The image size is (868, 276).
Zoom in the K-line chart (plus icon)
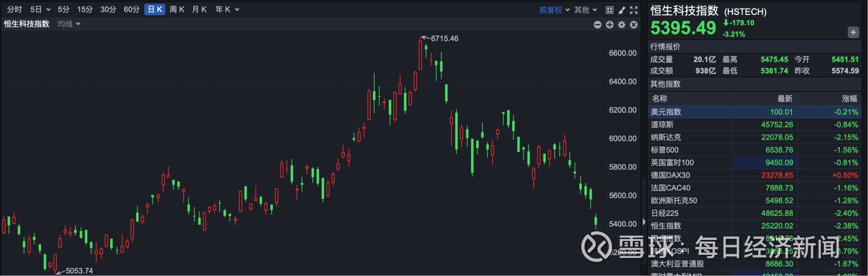(609, 25)
